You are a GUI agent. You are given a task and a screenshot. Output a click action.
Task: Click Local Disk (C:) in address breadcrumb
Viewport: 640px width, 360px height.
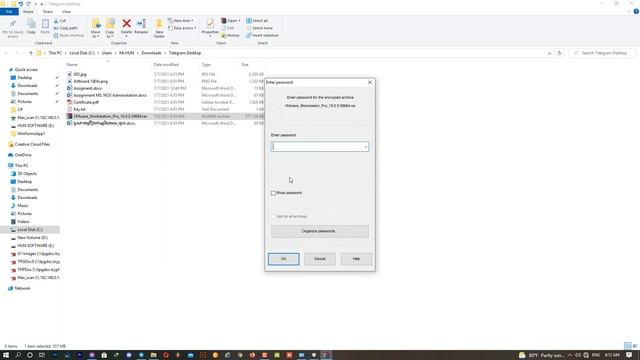coord(82,53)
